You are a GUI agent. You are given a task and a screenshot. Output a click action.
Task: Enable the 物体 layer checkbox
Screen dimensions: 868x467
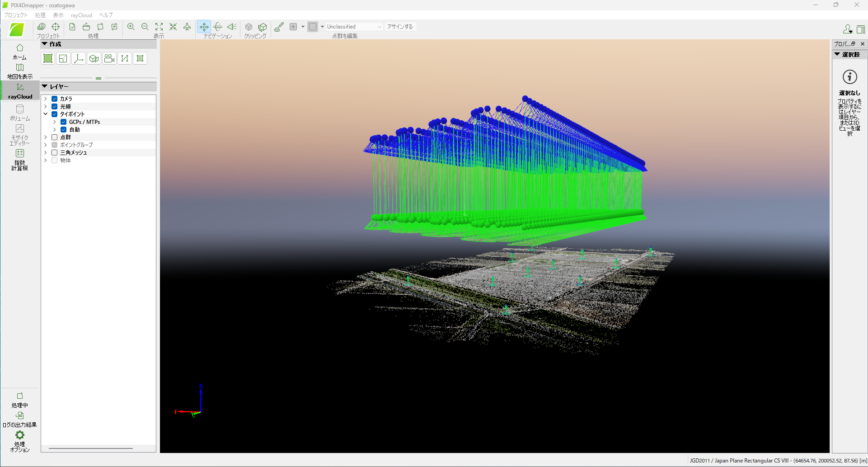tap(54, 160)
